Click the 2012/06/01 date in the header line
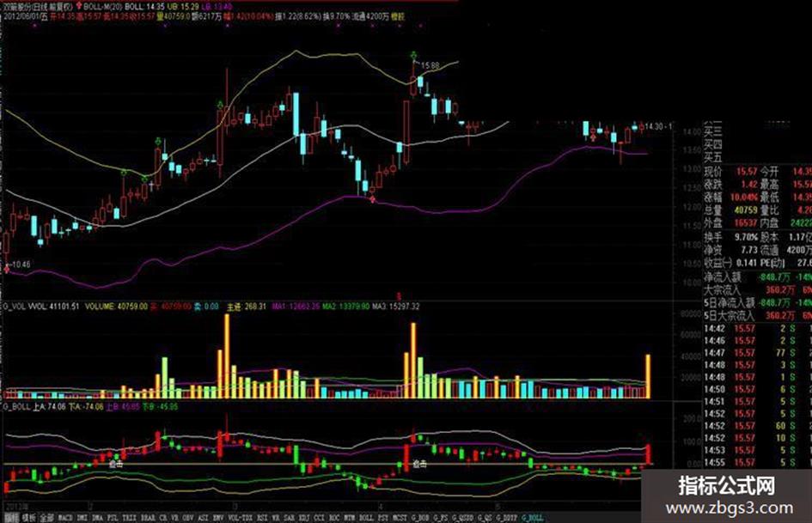The width and height of the screenshot is (812, 523). pos(21,16)
